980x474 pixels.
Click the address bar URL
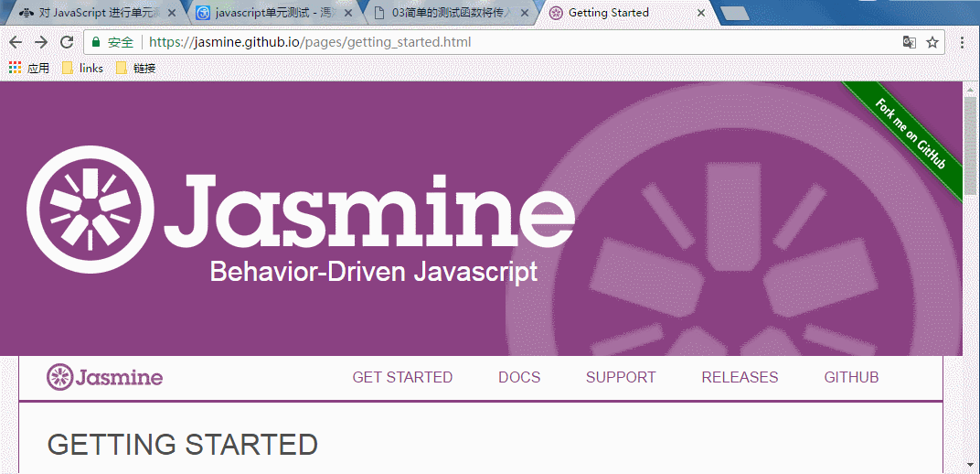(310, 42)
